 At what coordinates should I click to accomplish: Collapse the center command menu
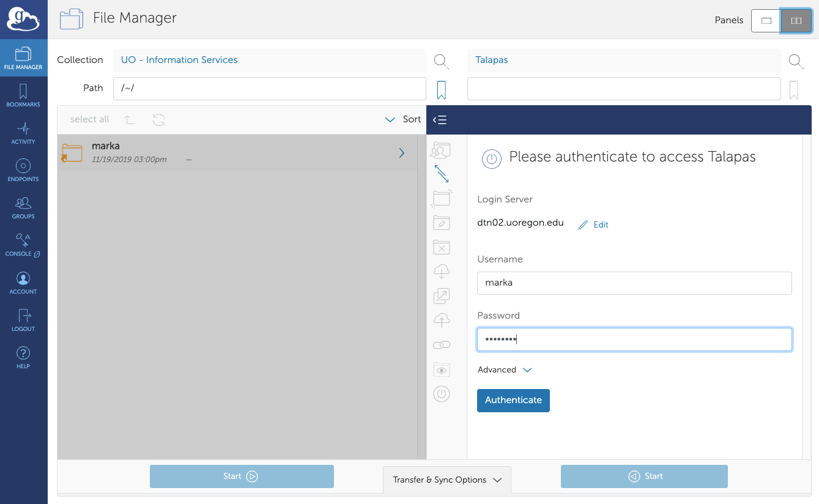(x=440, y=120)
